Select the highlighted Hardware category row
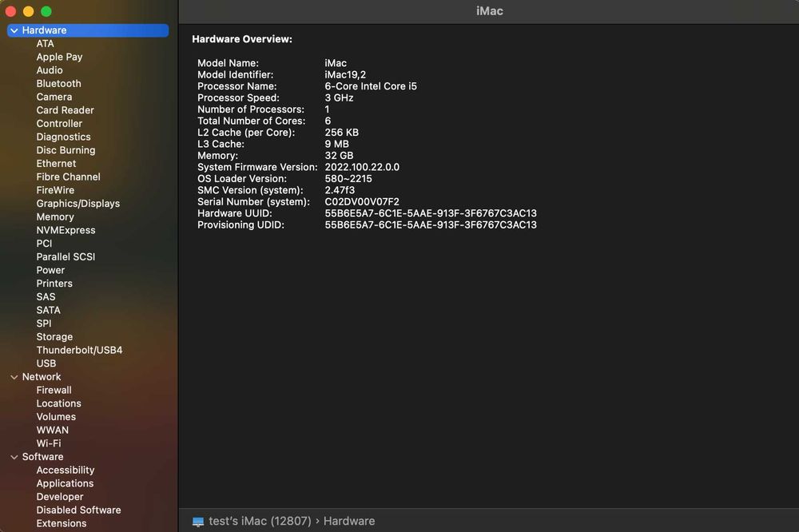 (x=88, y=30)
